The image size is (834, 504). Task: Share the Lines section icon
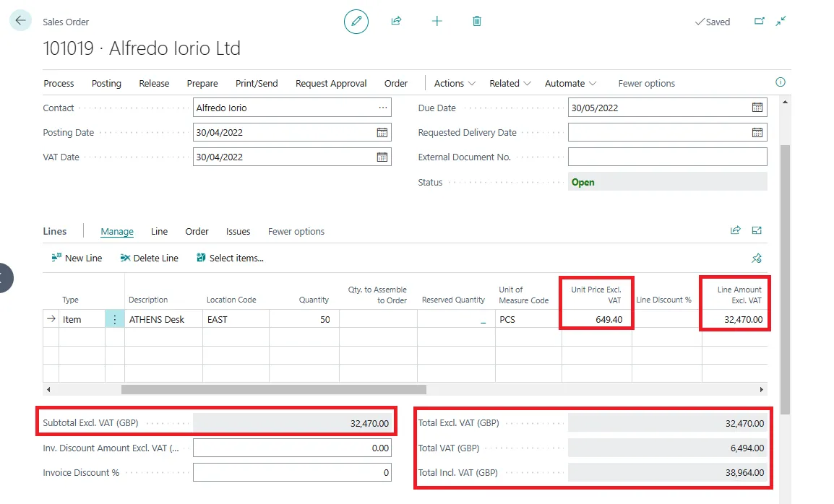(736, 230)
